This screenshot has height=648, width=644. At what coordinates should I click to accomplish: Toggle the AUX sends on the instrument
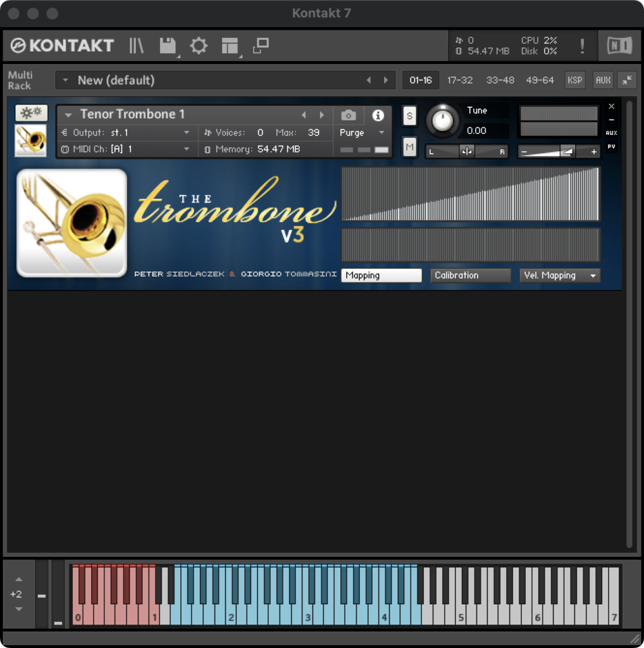click(x=611, y=133)
